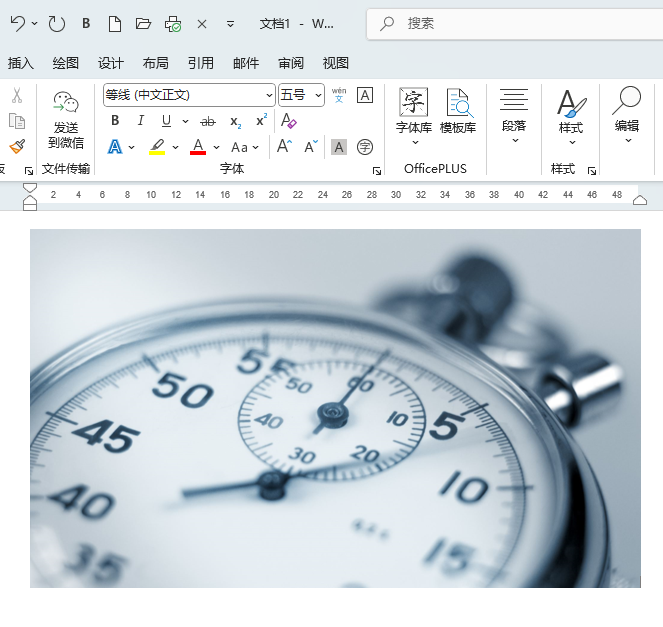Expand the font name 等线 dropdown

[269, 95]
